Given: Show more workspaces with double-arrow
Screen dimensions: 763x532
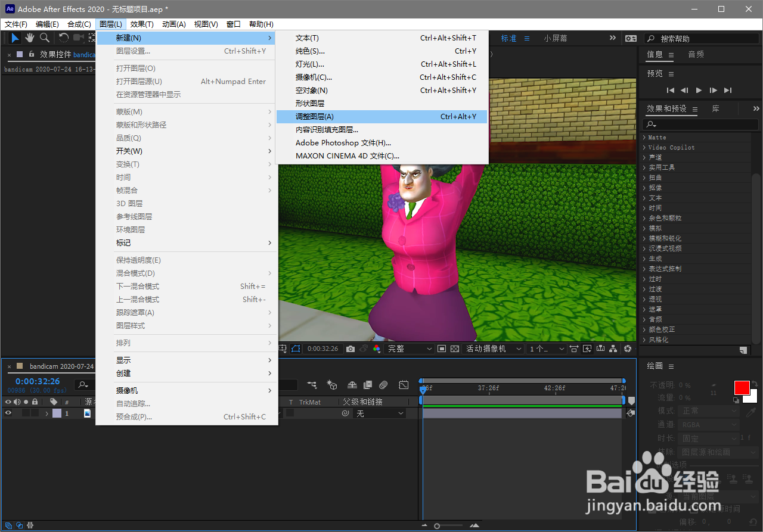Looking at the screenshot, I should tap(613, 38).
